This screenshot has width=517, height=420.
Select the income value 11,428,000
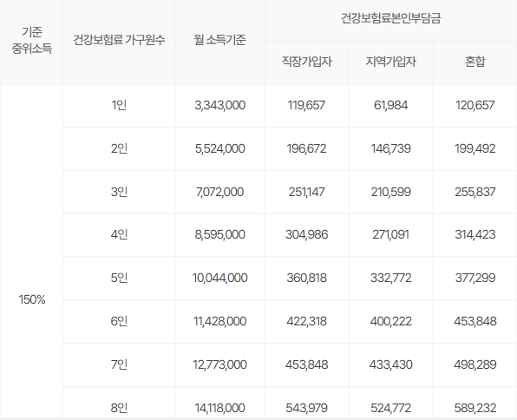[x=220, y=321]
